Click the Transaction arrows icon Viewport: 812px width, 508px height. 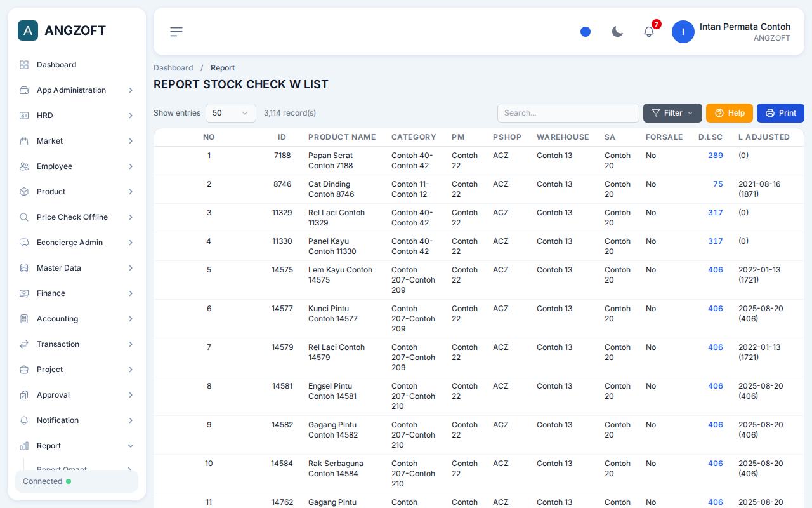tap(24, 344)
